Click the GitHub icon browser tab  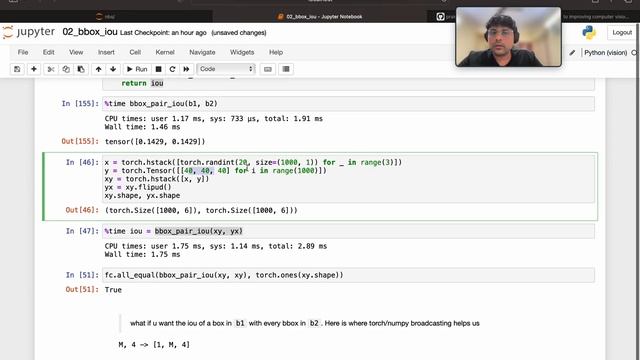(440, 17)
